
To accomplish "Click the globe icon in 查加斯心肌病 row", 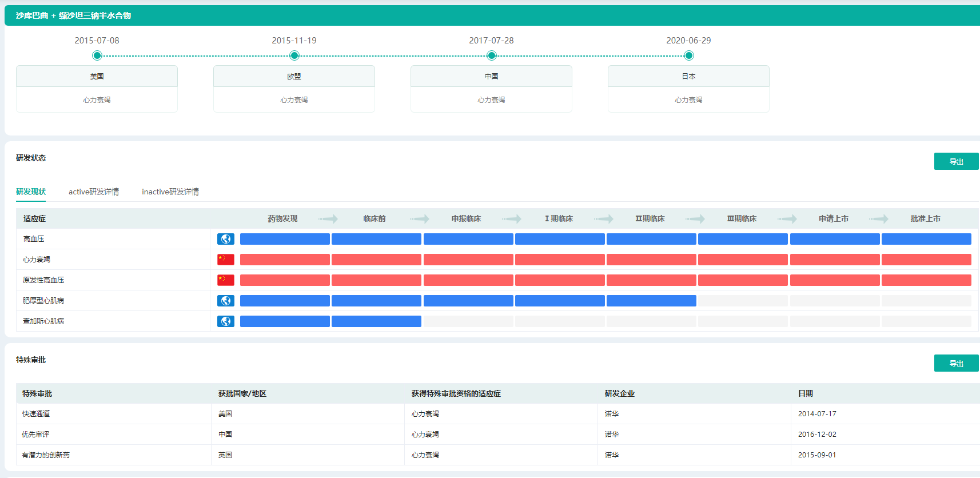I will coord(226,321).
